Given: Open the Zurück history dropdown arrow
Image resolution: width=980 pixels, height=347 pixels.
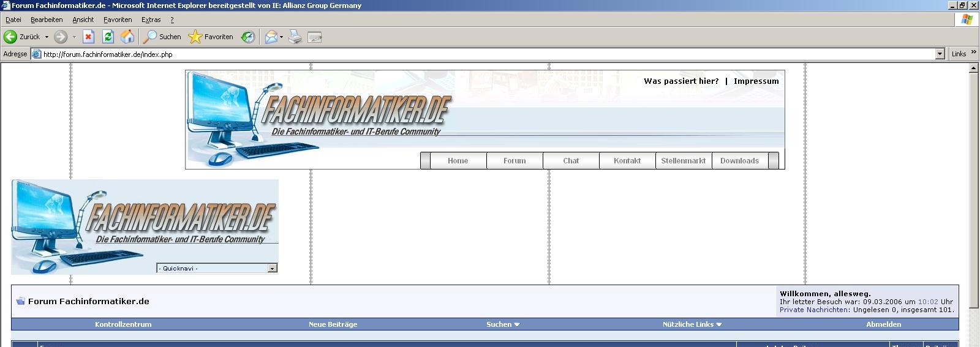Looking at the screenshot, I should coord(47,37).
